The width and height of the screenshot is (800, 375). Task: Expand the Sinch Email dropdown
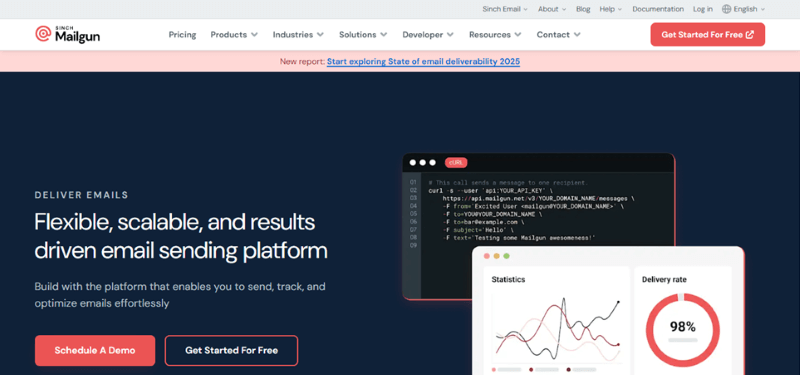[505, 9]
